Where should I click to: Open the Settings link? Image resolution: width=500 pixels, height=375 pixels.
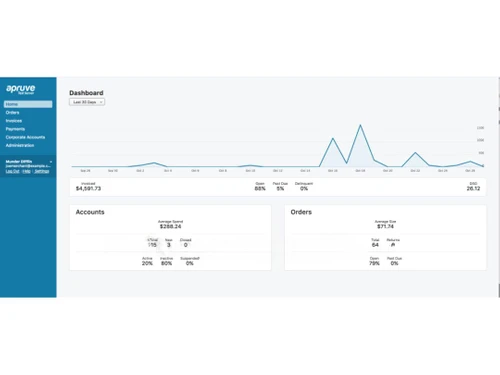coord(42,171)
